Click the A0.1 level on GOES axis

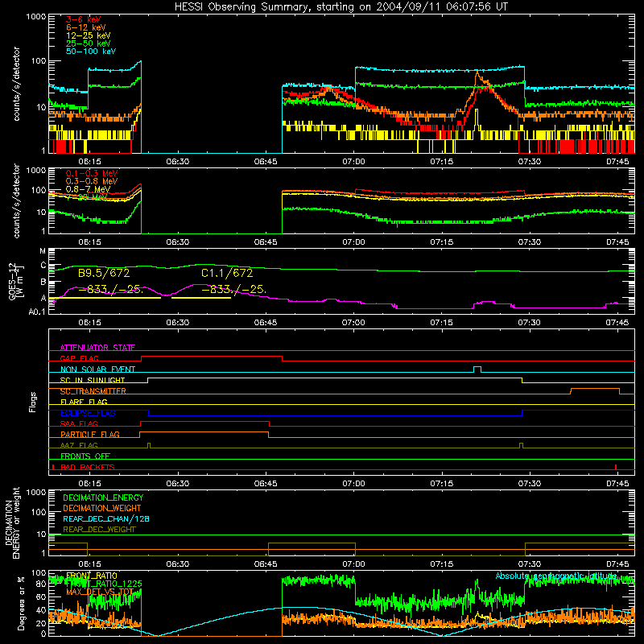click(37, 312)
